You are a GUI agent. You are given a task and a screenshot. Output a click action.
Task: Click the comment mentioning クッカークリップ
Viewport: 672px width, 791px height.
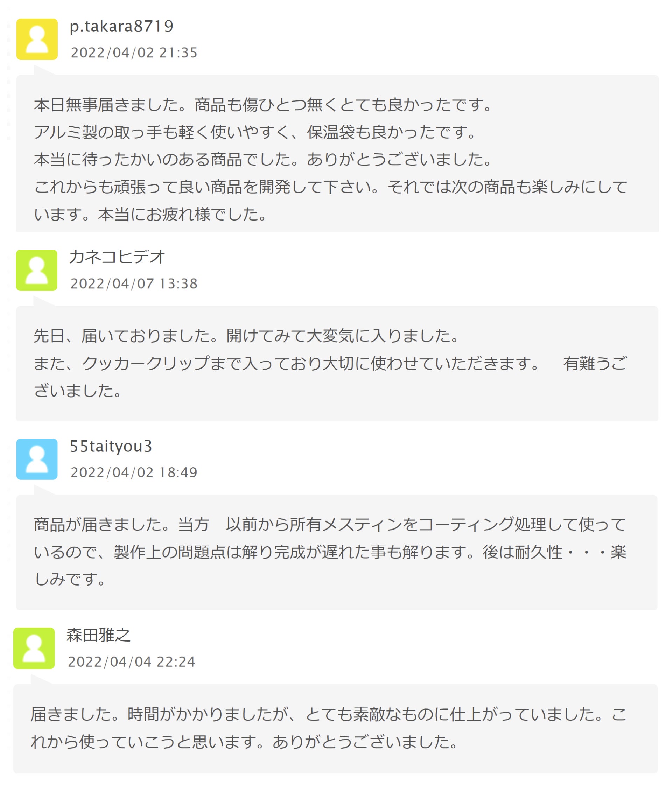(331, 363)
